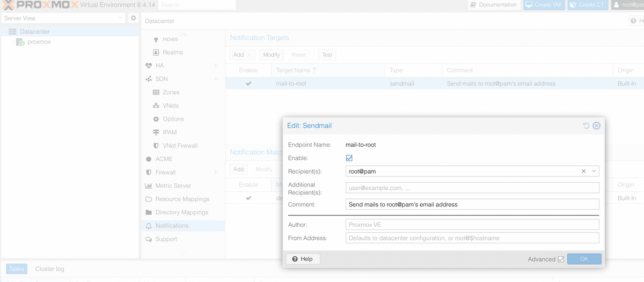Click the Server View gear settings icon
Image resolution: width=644 pixels, height=282 pixels.
134,18
